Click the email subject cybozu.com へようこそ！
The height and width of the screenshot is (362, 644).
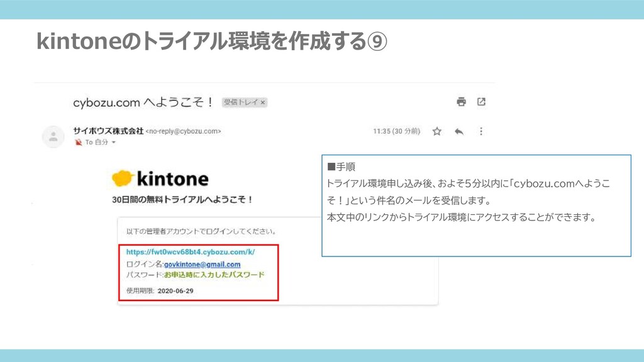coord(143,102)
